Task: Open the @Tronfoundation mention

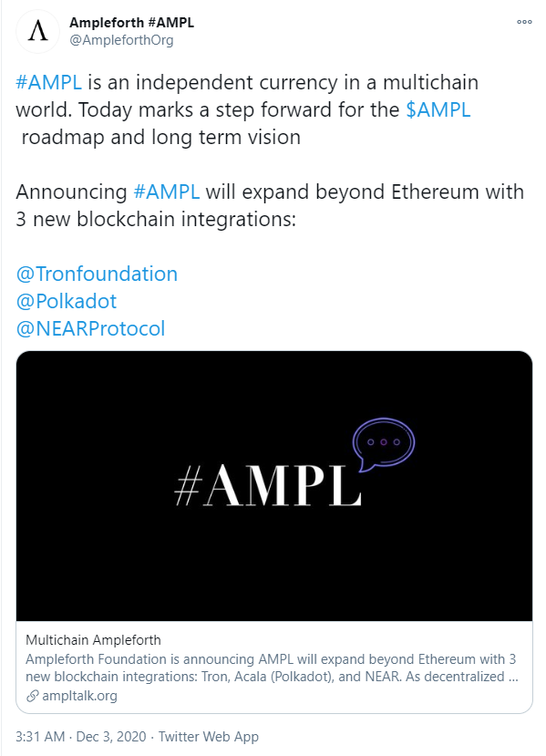Action: pyautogui.click(x=97, y=274)
